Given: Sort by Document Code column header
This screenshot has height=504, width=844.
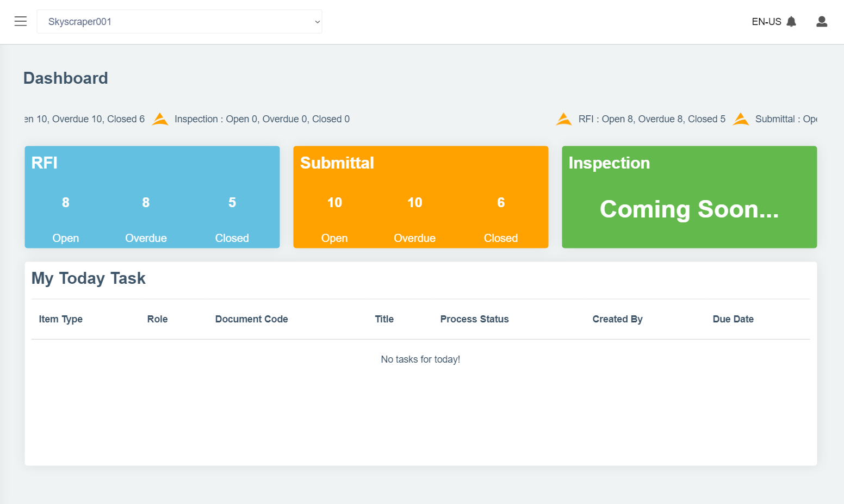Looking at the screenshot, I should (x=251, y=319).
